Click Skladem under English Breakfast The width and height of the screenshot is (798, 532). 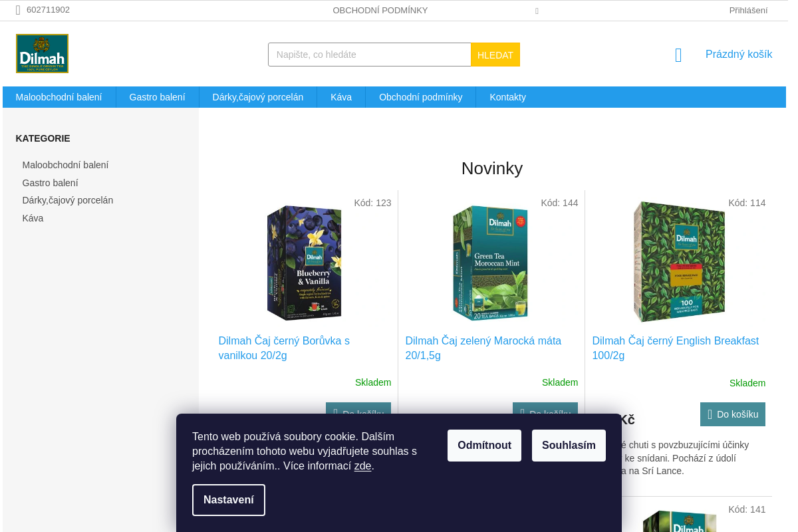pyautogui.click(x=747, y=383)
